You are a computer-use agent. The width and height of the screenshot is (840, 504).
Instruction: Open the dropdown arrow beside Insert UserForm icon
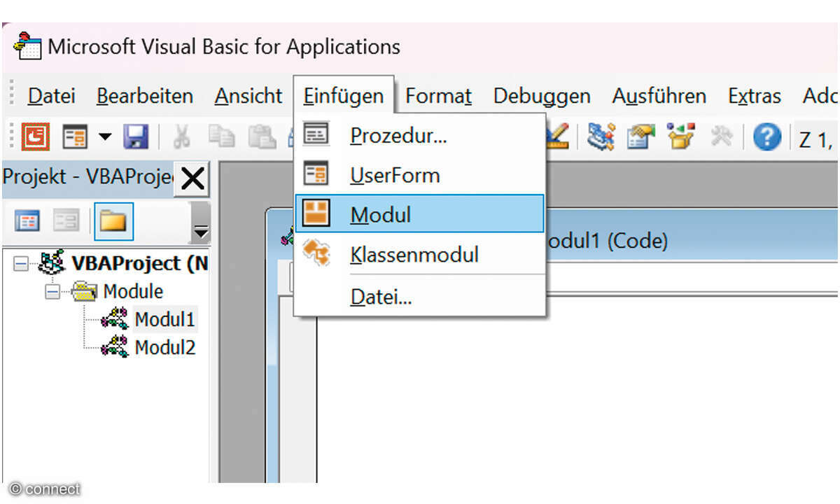point(104,136)
